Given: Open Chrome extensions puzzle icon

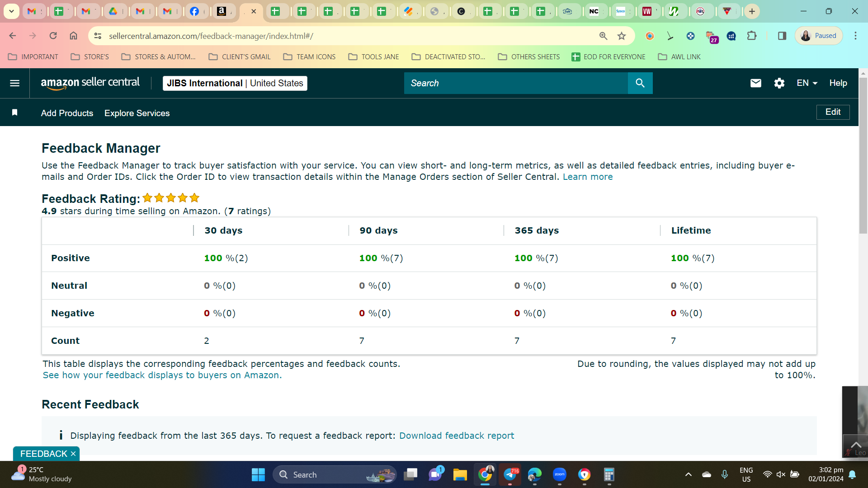Looking at the screenshot, I should pos(752,36).
